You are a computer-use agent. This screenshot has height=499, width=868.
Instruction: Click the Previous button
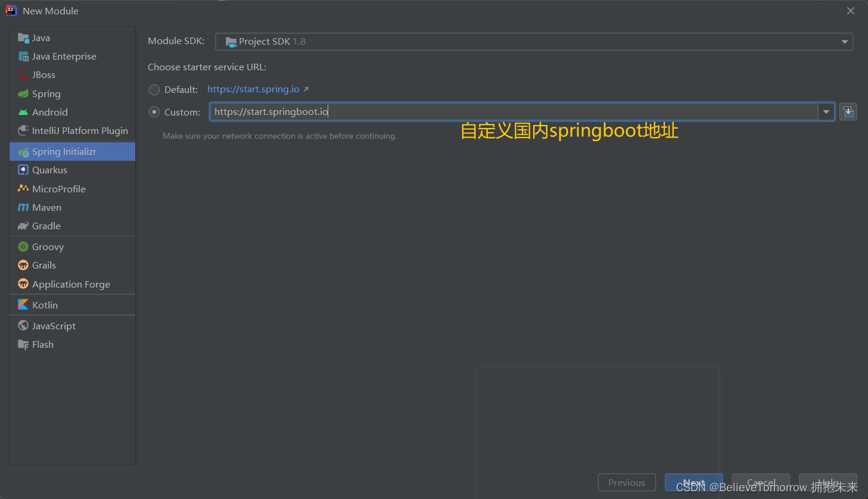tap(627, 482)
